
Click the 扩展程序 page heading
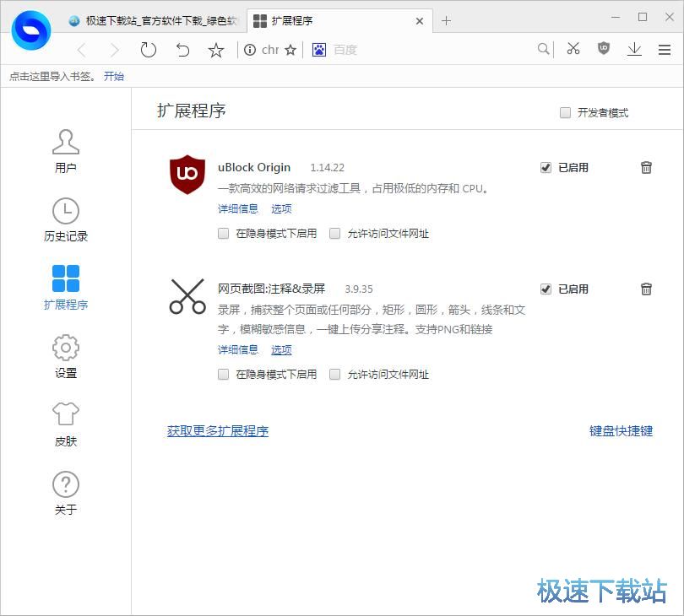point(192,111)
